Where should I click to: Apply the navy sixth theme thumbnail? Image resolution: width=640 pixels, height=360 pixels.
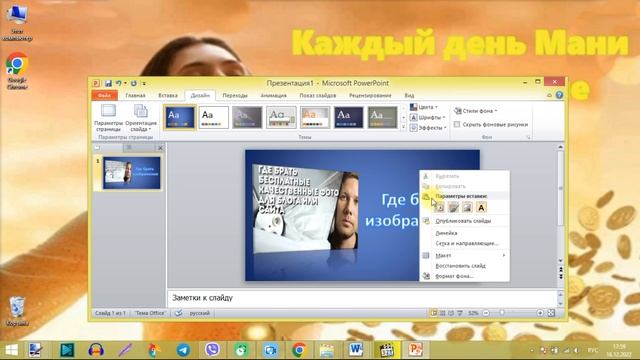[349, 117]
